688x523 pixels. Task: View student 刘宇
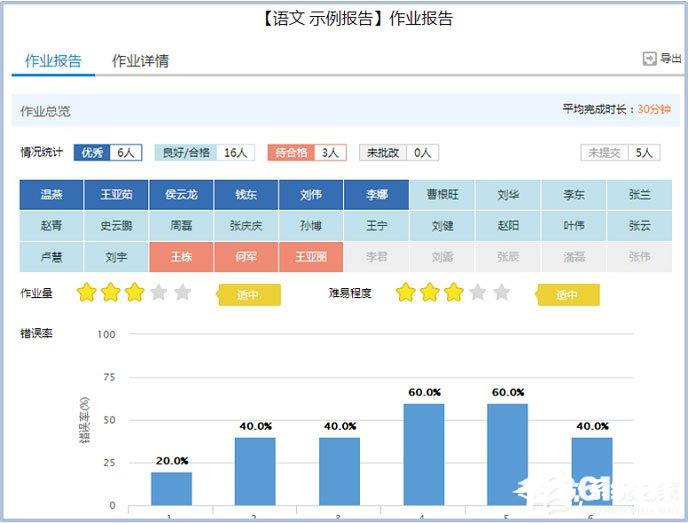pos(116,257)
